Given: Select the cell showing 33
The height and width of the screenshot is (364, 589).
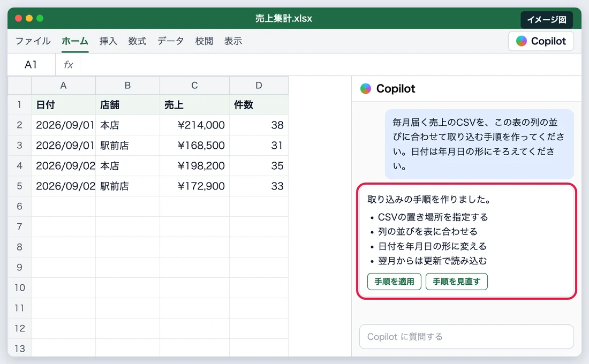Looking at the screenshot, I should tap(259, 186).
